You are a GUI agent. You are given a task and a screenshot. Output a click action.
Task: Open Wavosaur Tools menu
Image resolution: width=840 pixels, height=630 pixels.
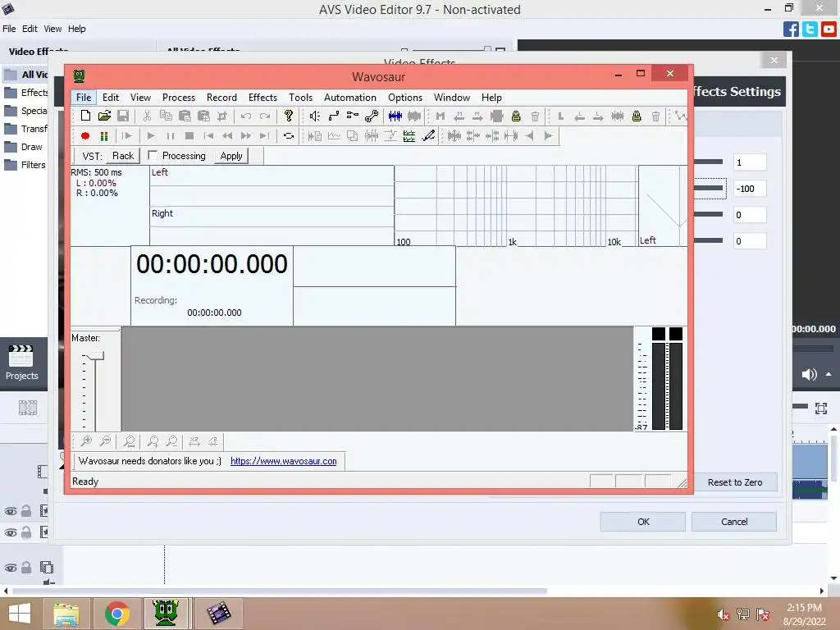pyautogui.click(x=300, y=98)
